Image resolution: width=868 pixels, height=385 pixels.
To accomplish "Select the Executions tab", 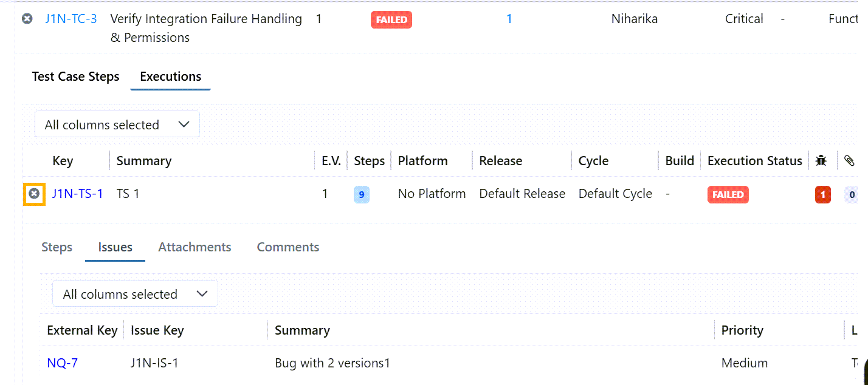I will [x=170, y=77].
